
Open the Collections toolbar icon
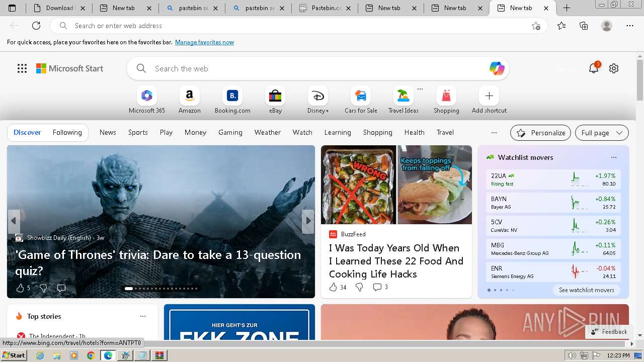click(584, 26)
